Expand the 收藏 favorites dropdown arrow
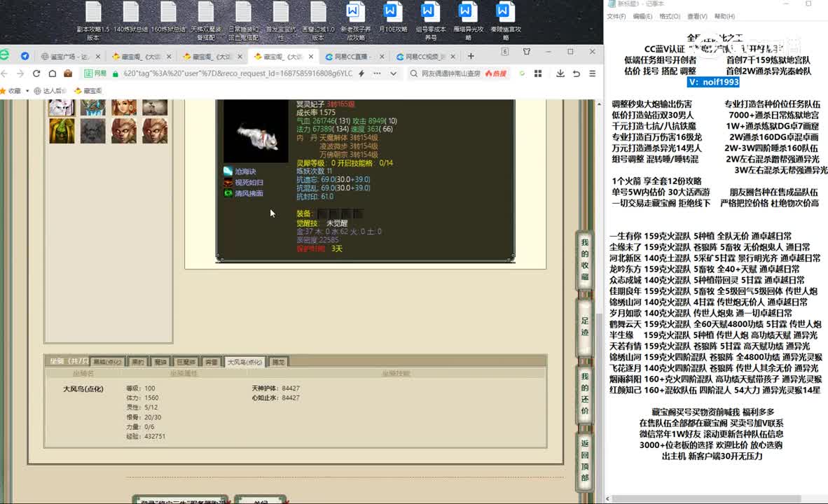The width and height of the screenshot is (828, 504). 27,91
